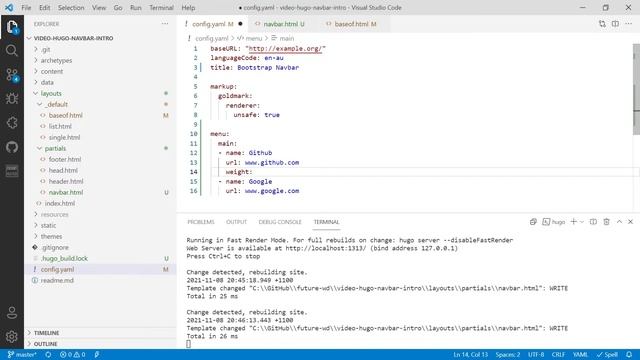
Task: Open the Help menu
Action: pyautogui.click(x=188, y=8)
